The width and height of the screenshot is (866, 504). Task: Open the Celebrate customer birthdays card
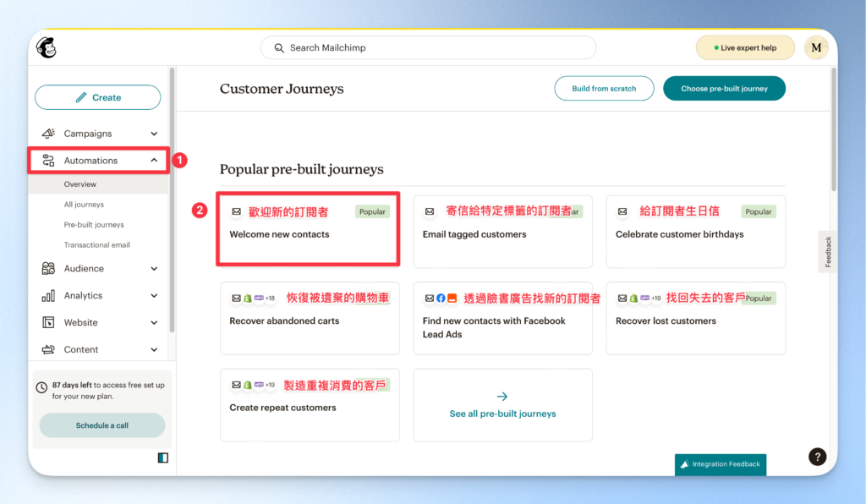[696, 232]
